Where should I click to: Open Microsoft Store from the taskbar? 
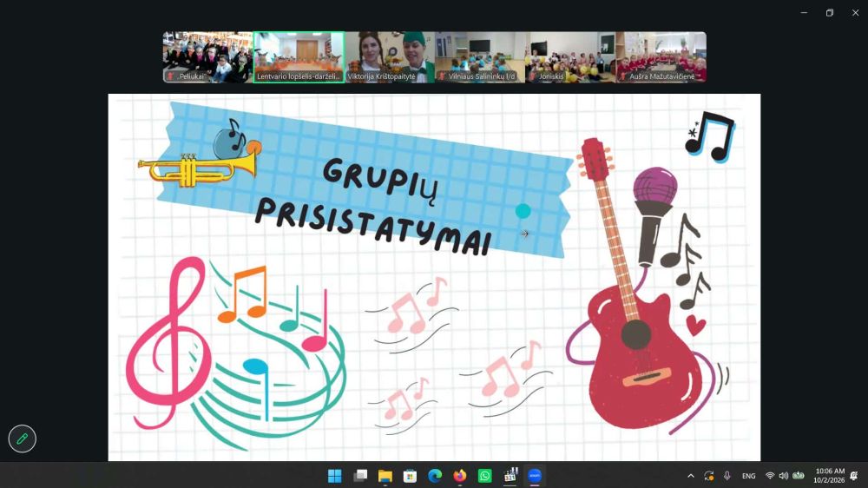click(x=411, y=476)
